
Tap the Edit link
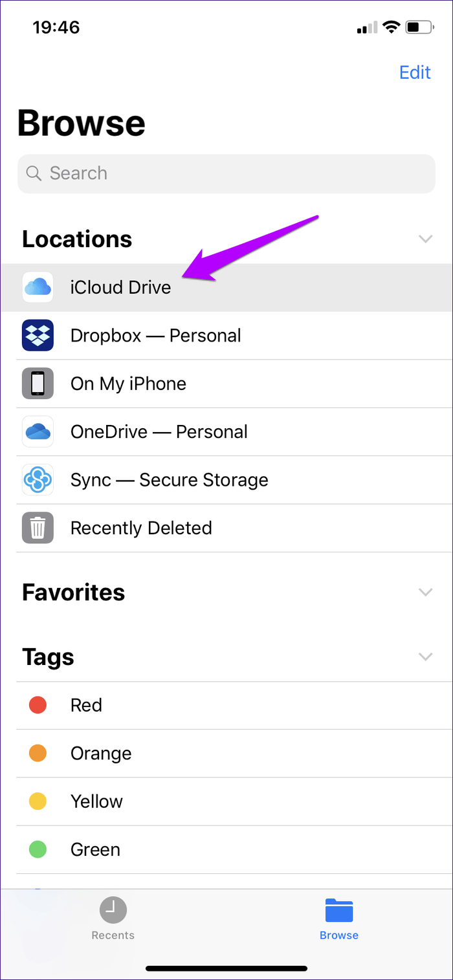pyautogui.click(x=415, y=72)
